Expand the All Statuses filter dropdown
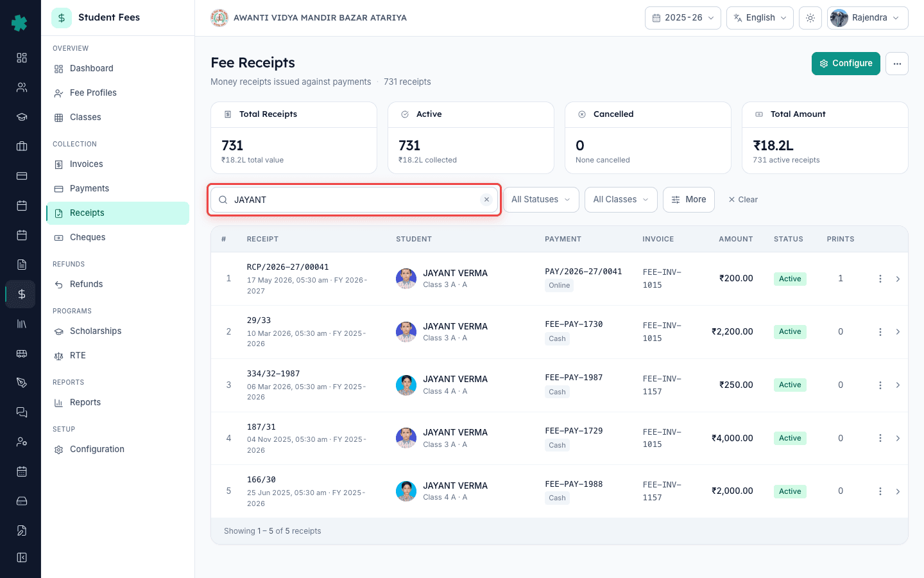 (x=541, y=200)
